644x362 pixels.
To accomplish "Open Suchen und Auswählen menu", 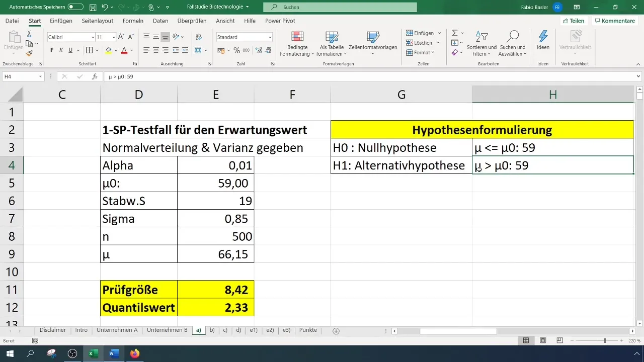I will (512, 44).
